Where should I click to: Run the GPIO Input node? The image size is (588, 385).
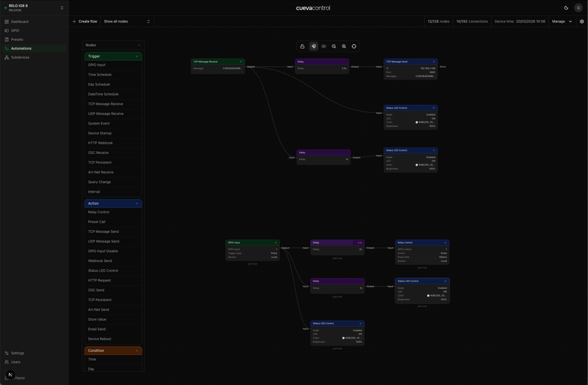pyautogui.click(x=275, y=243)
